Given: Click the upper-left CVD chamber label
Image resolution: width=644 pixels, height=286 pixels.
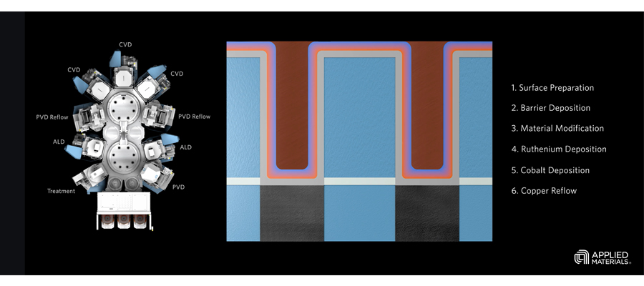Looking at the screenshot, I should (x=74, y=70).
